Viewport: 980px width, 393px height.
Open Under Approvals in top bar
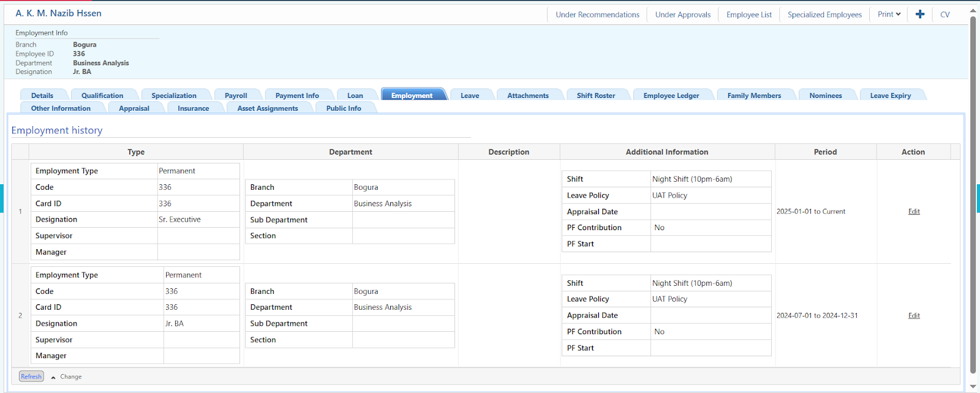coord(683,15)
